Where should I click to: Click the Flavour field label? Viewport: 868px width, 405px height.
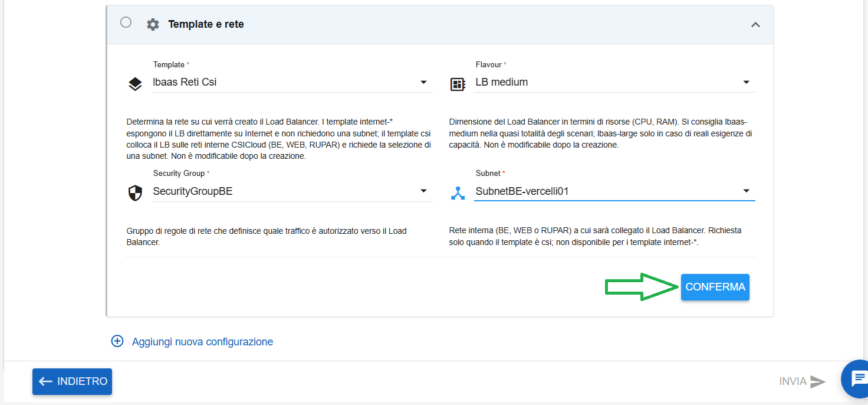pos(491,64)
